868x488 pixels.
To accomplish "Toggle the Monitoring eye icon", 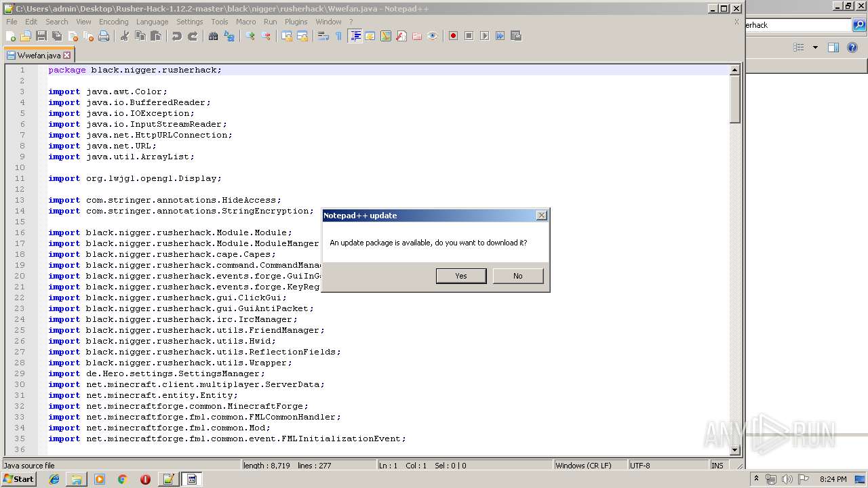I will coord(433,36).
